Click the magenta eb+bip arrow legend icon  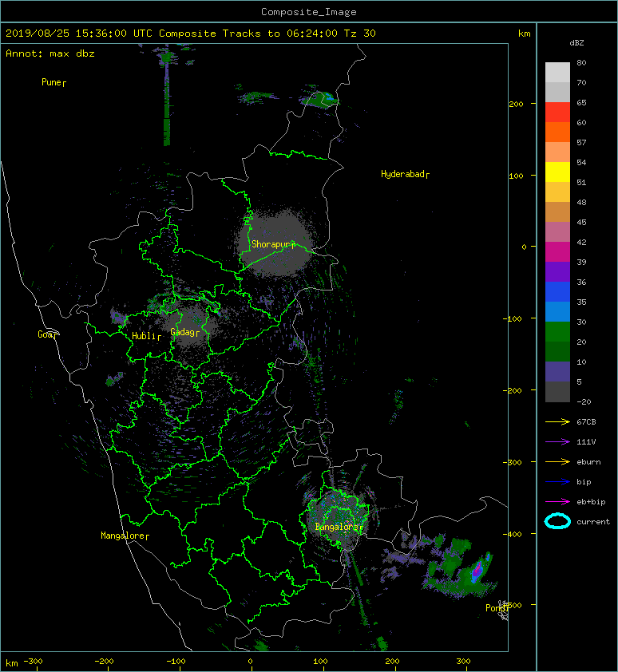point(557,502)
